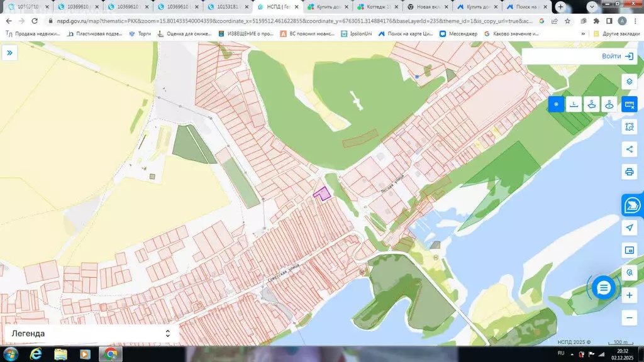Select the distance measurement mode

click(574, 104)
